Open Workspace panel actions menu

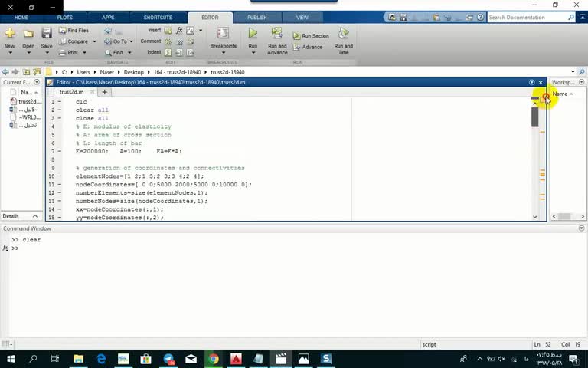582,82
